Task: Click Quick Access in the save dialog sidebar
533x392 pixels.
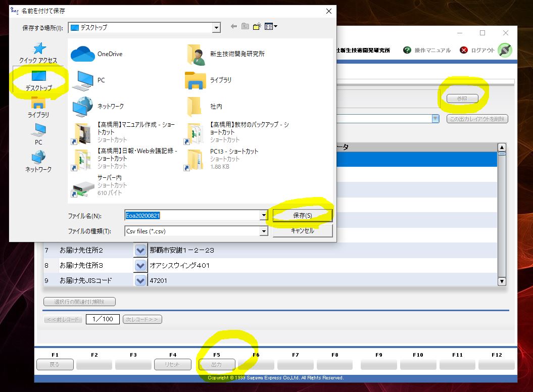Action: 38,53
